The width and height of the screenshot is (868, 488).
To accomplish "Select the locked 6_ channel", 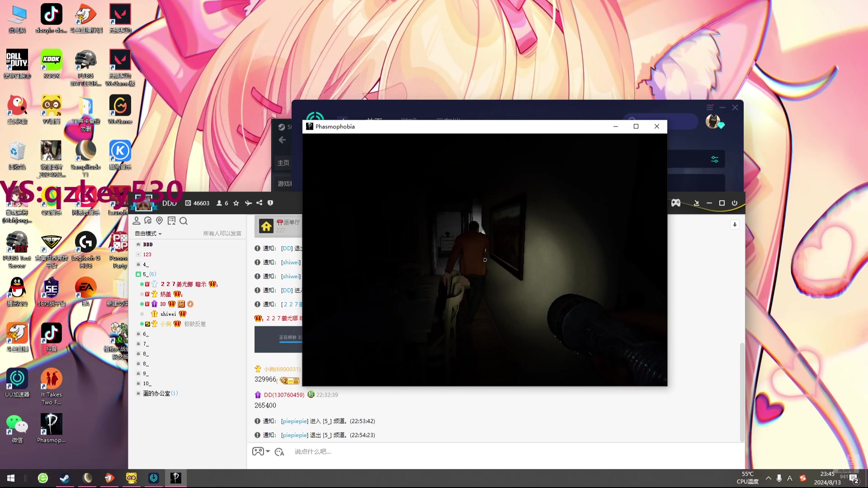I will [146, 334].
